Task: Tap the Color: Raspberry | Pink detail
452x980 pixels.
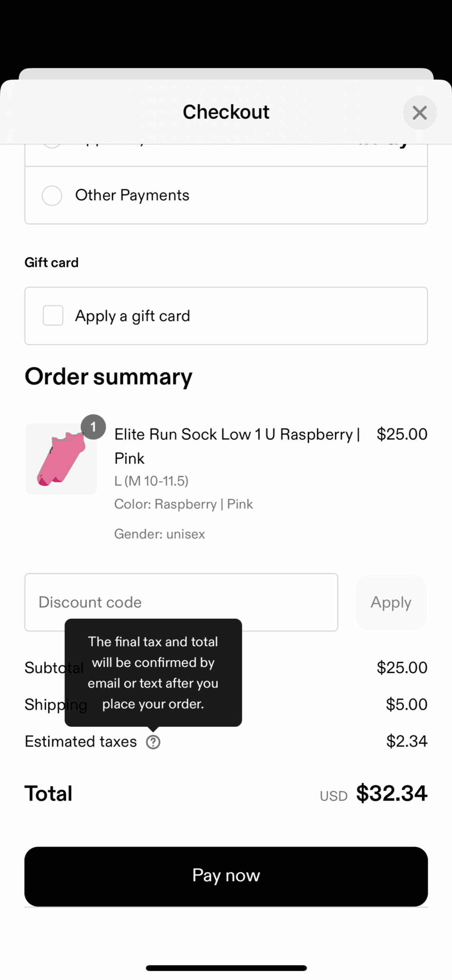Action: click(183, 504)
